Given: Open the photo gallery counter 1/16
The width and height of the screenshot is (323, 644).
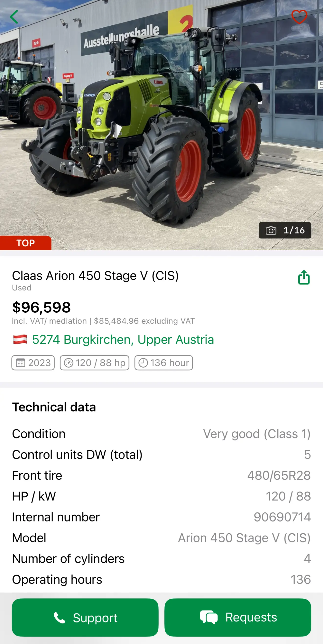Looking at the screenshot, I should [285, 230].
